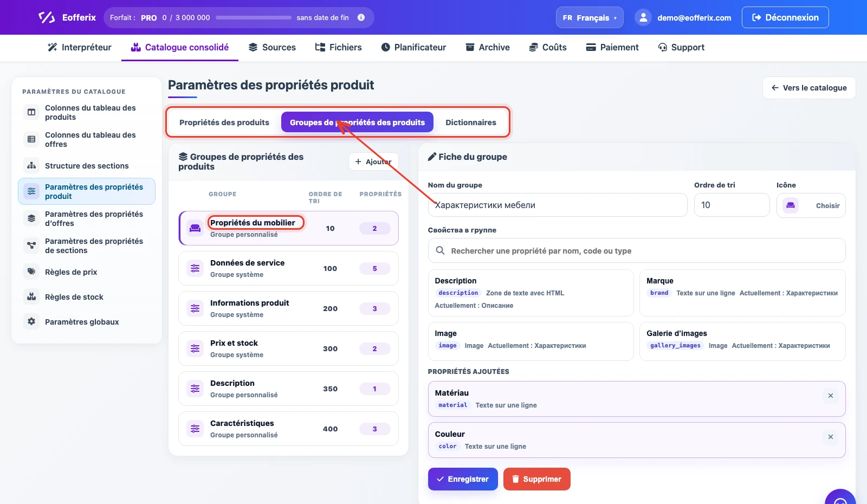Open the FR Français language dropdown
This screenshot has width=867, height=504.
590,17
